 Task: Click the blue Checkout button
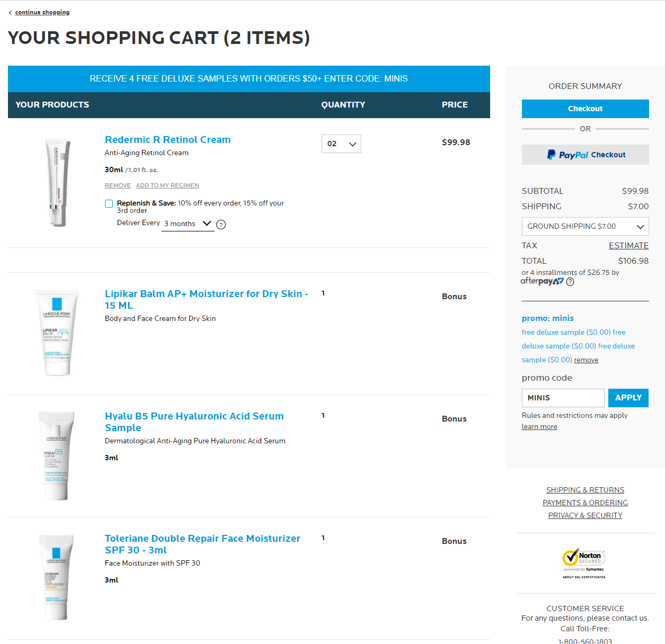pos(585,109)
